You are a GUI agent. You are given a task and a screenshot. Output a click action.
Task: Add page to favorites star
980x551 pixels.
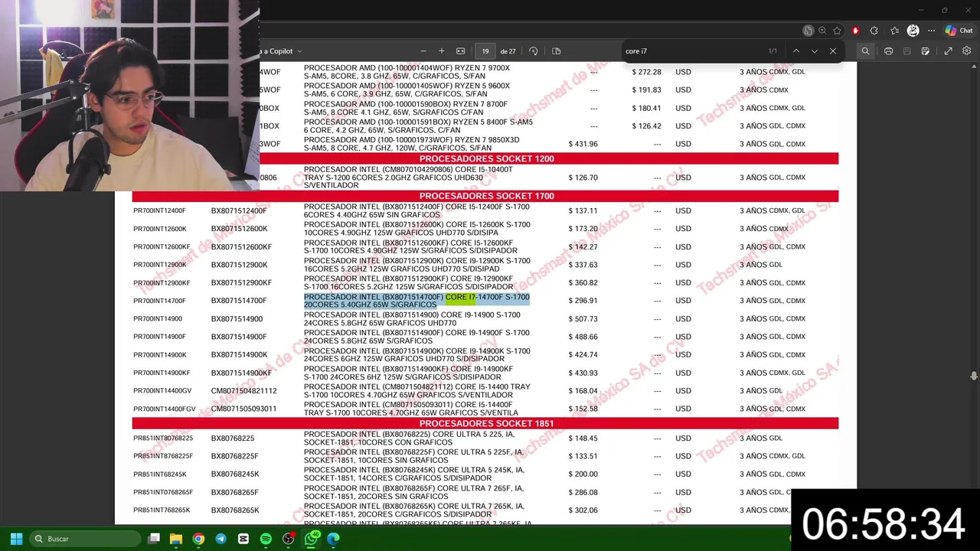click(x=837, y=31)
